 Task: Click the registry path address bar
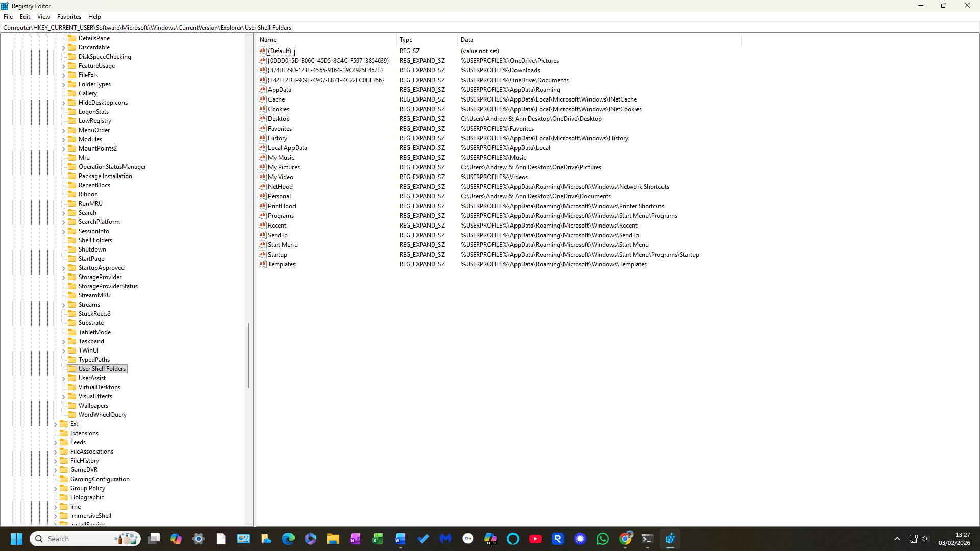tap(459, 28)
